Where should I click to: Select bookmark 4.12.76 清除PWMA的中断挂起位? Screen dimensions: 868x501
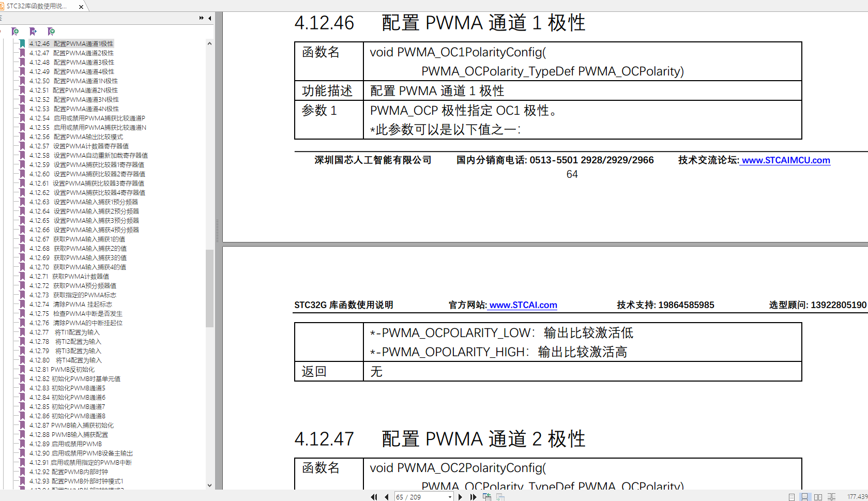76,323
